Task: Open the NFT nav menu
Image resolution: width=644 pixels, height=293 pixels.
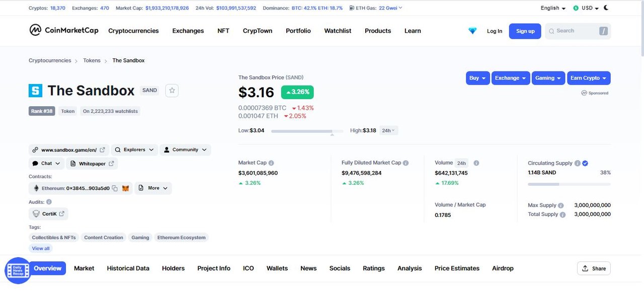Action: coord(223,31)
